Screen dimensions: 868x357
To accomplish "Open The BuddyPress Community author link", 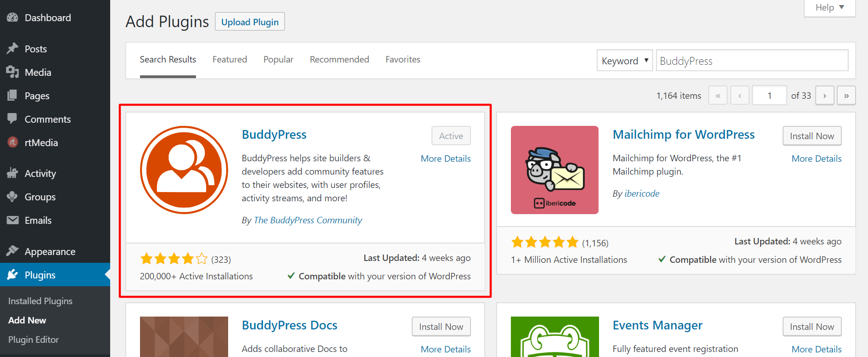I will pyautogui.click(x=308, y=220).
